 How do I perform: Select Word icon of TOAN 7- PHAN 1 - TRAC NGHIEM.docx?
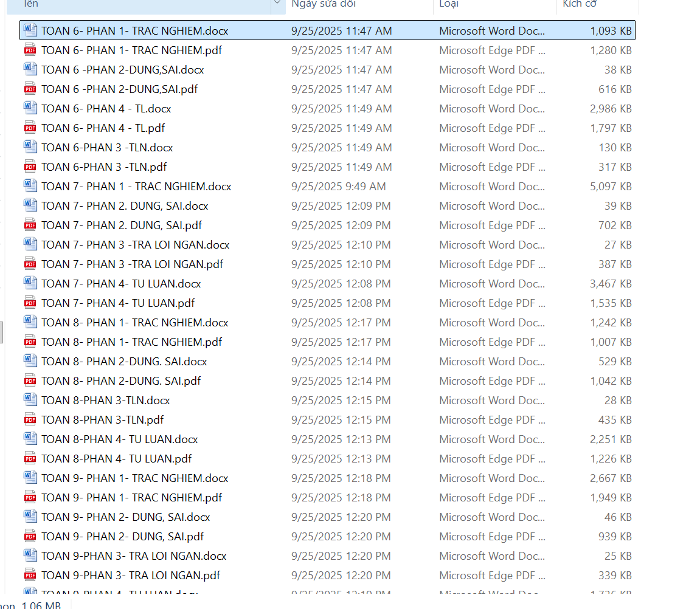[x=30, y=187]
